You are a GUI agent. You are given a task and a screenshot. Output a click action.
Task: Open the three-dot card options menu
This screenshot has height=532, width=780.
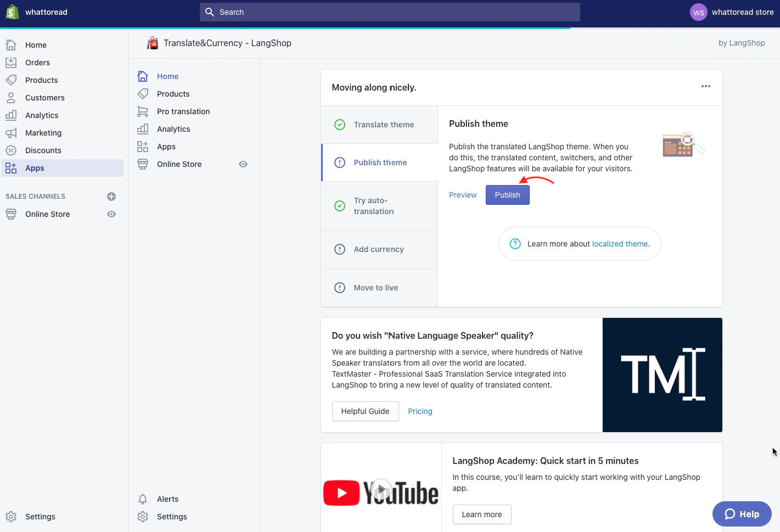706,86
